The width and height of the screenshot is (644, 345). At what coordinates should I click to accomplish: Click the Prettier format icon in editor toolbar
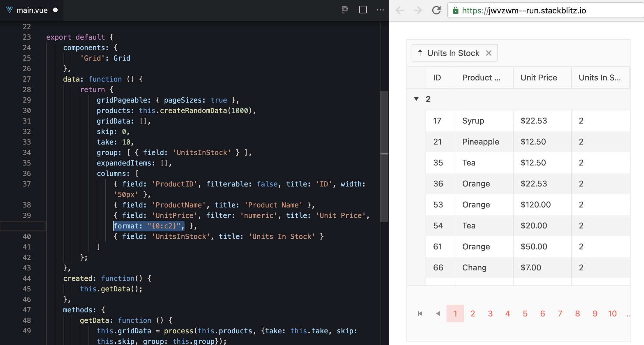point(345,10)
